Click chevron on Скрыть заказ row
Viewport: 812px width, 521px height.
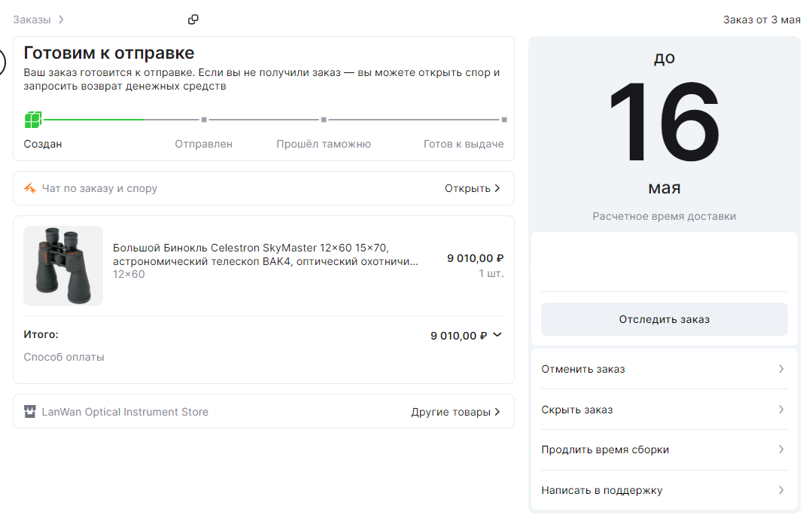click(x=781, y=410)
